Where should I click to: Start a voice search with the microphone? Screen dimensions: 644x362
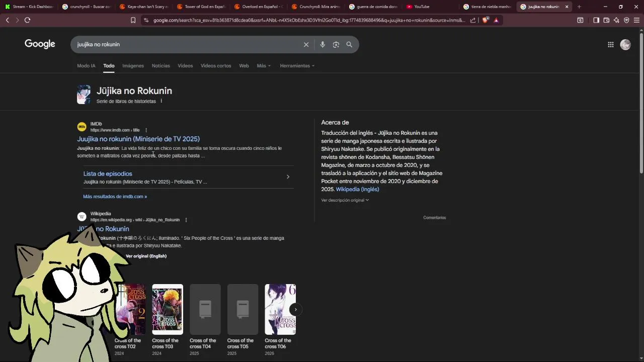[323, 45]
